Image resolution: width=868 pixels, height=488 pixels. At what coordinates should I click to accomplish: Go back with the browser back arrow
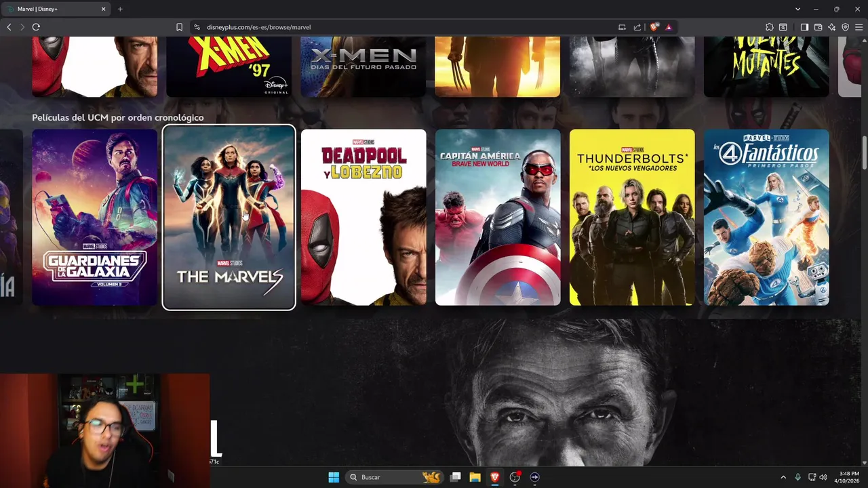[x=9, y=27]
